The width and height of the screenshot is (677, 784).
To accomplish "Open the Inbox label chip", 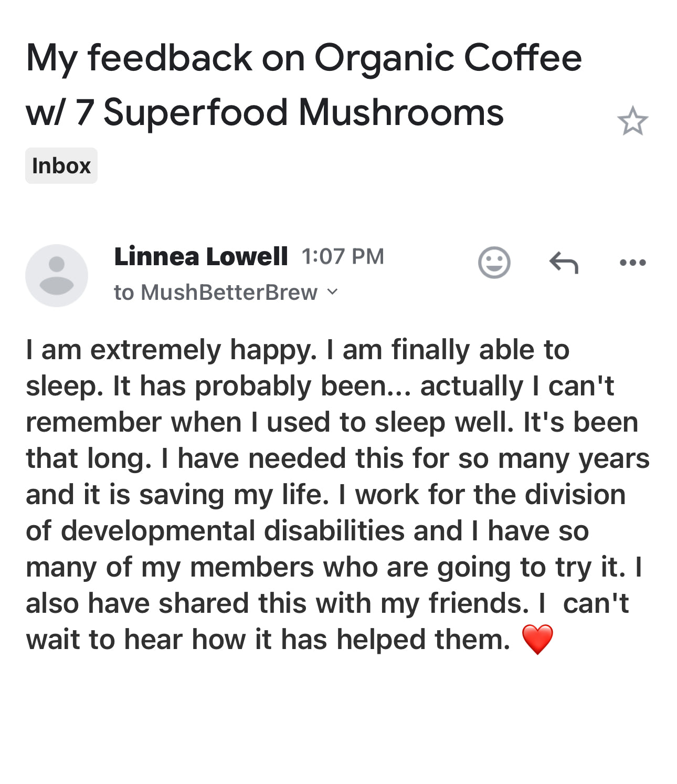I will (x=61, y=165).
